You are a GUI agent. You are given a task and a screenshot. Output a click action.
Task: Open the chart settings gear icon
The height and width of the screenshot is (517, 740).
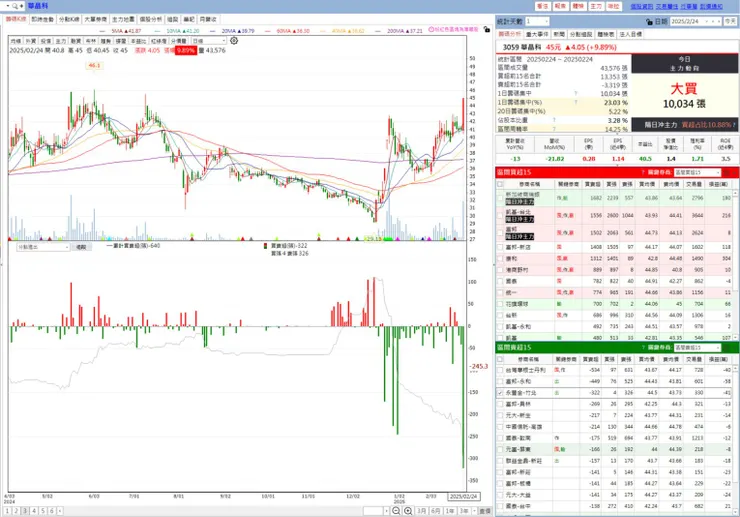(x=234, y=41)
